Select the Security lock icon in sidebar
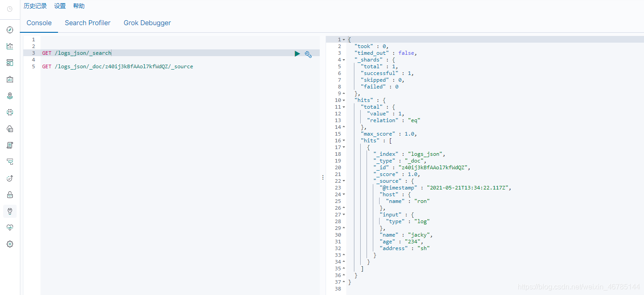 pyautogui.click(x=9, y=194)
